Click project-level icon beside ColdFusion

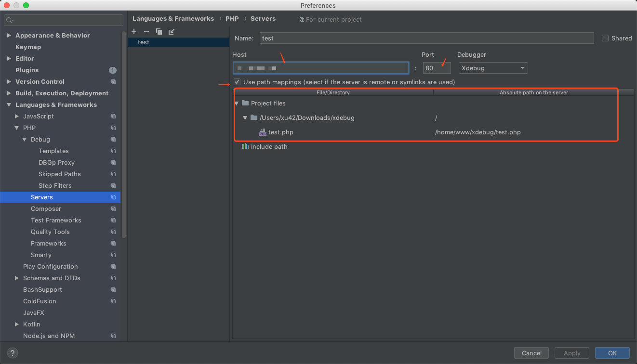[113, 301]
